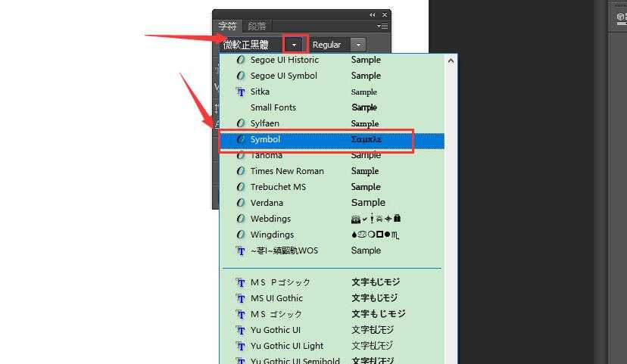
Task: Select Times New Roman font
Action: click(x=287, y=171)
